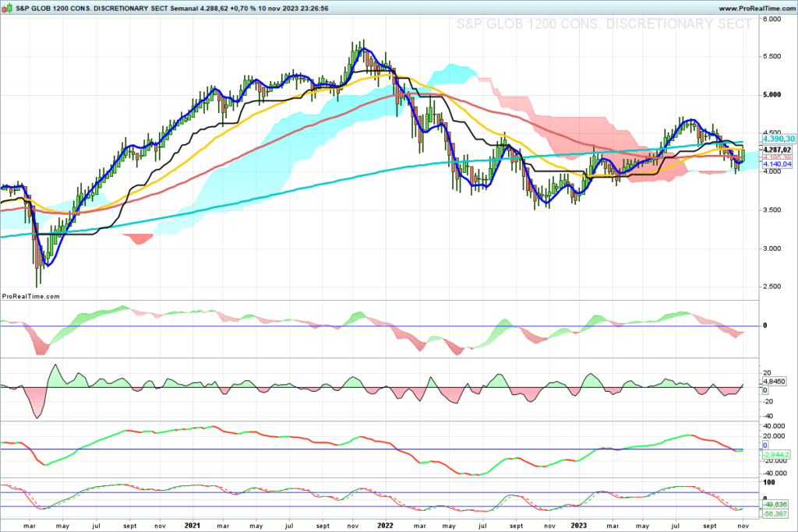
Task: Select the 5.000 price axis label
Action: click(772, 94)
